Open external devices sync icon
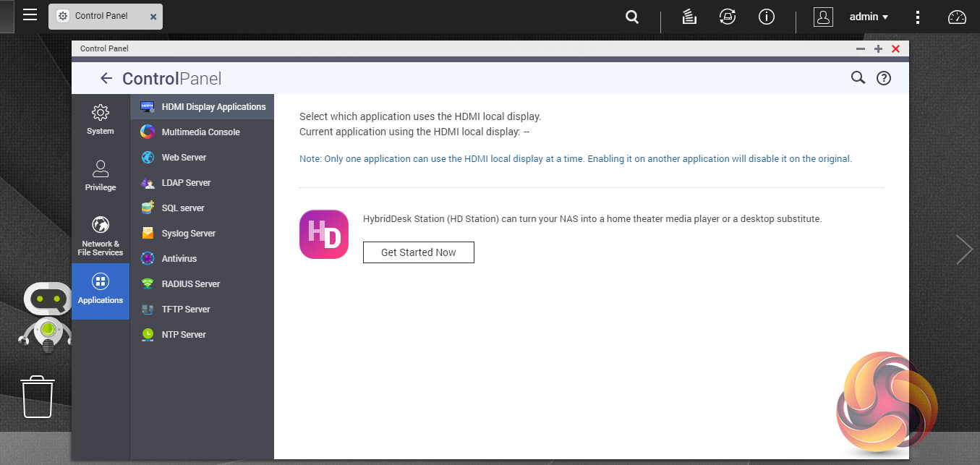The height and width of the screenshot is (465, 980). tap(727, 17)
